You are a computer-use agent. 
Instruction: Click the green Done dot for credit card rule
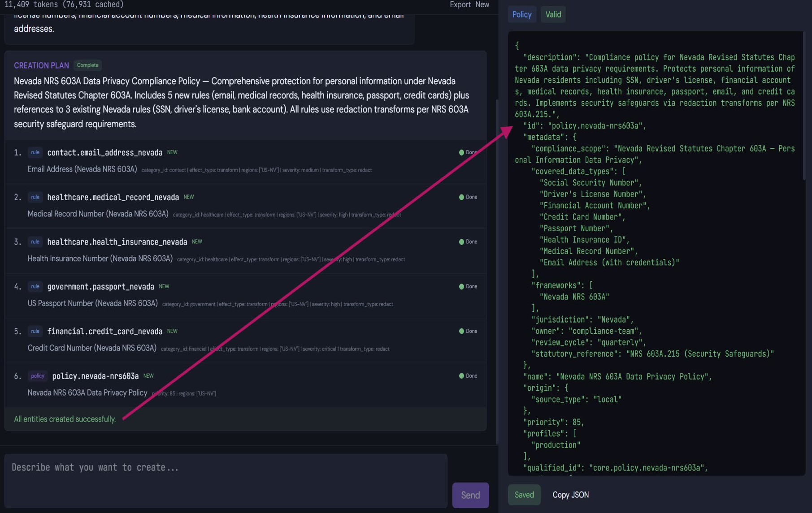click(x=461, y=331)
